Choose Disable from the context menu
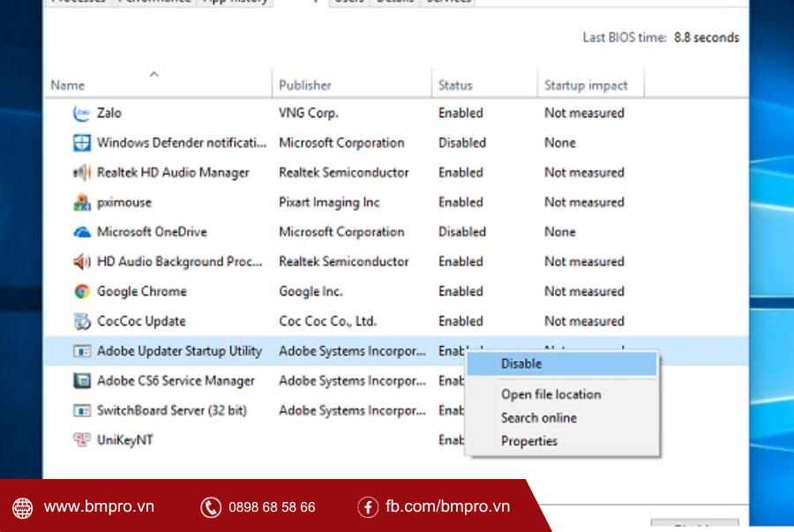794x532 pixels. (562, 364)
